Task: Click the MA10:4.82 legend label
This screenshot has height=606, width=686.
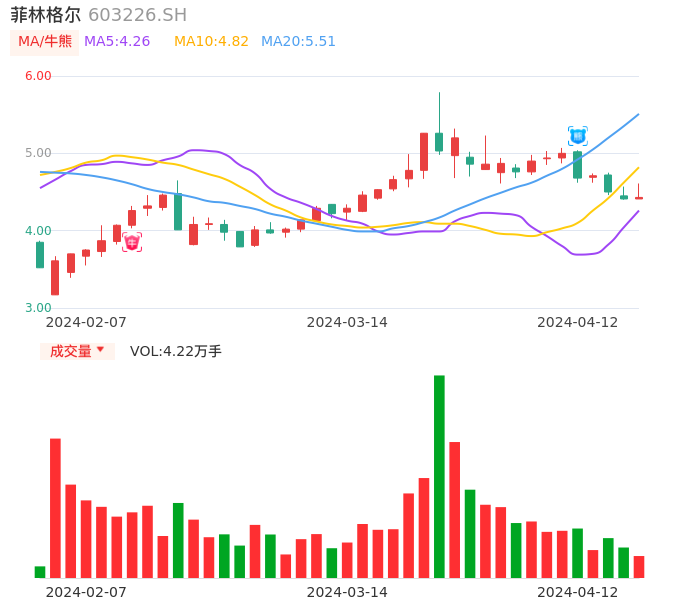Action: [x=211, y=42]
